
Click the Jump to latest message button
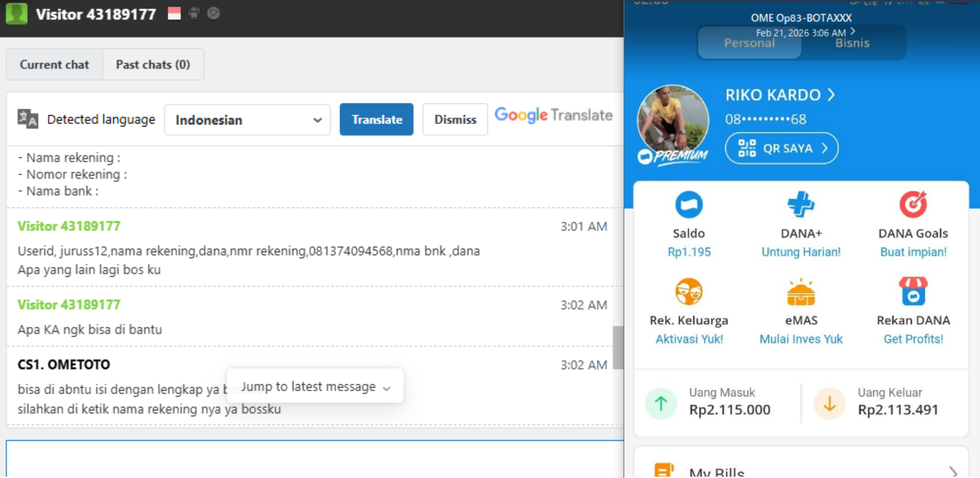point(315,386)
